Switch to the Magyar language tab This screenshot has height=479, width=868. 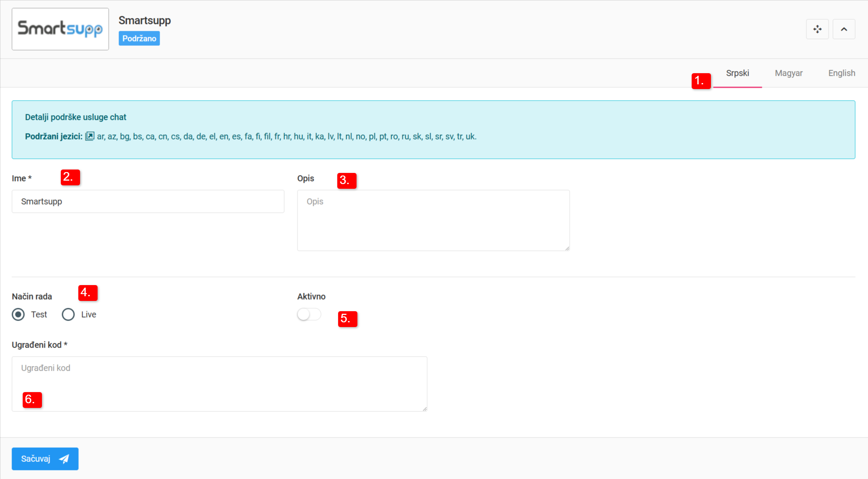(x=788, y=73)
